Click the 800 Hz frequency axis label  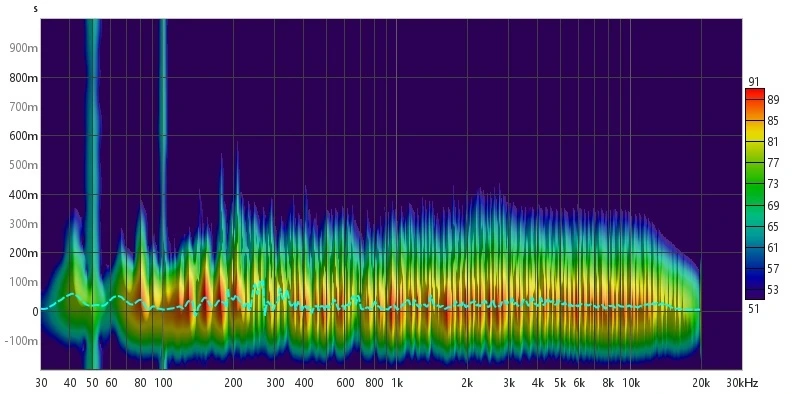click(374, 383)
